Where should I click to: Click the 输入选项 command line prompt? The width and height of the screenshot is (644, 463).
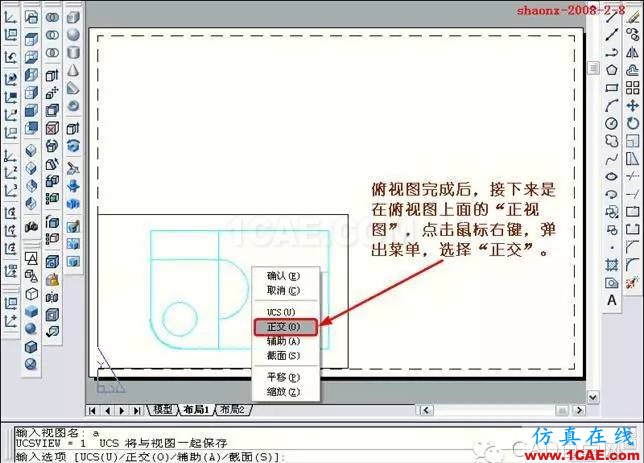pos(150,457)
